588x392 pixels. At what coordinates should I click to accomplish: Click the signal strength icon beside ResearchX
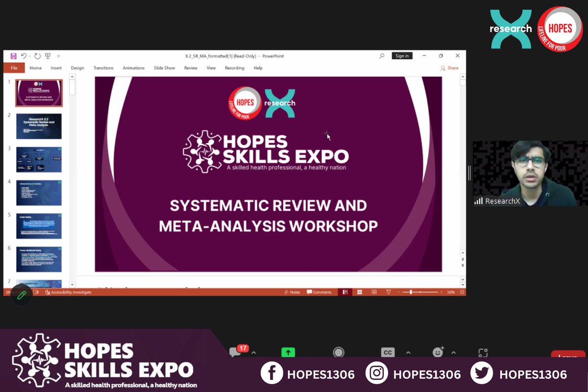coord(479,201)
